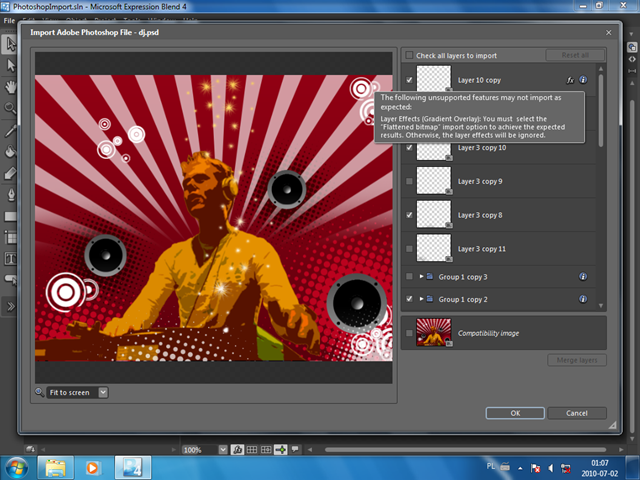Check Layer 3 copy 11 checkbox
Image resolution: width=640 pixels, height=480 pixels.
(409, 249)
